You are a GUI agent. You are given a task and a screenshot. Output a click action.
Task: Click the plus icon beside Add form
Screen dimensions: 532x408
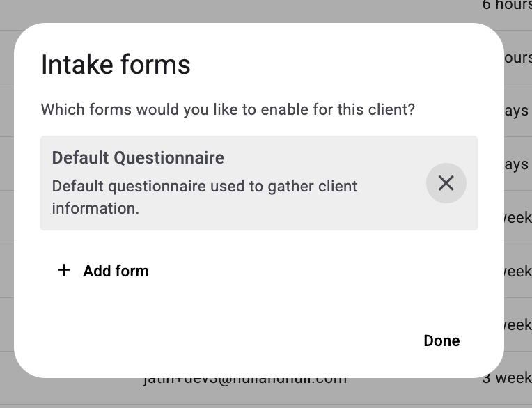coord(64,270)
